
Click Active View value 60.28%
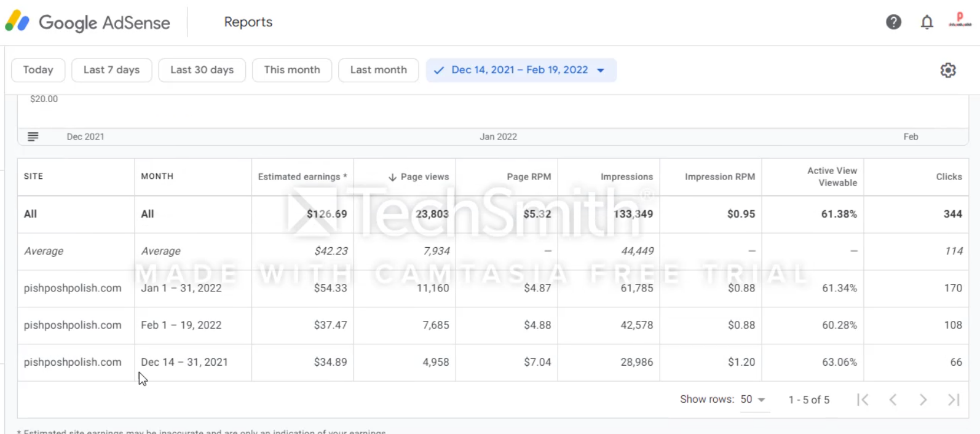coord(840,325)
